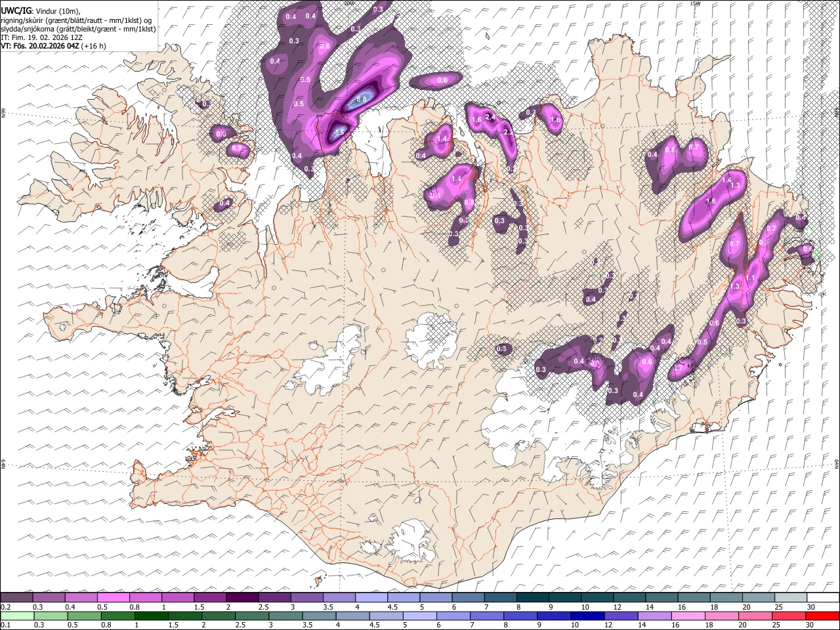This screenshot has height=630, width=840.
Task: Click the '(+16 h)' forecast offset
Action: (x=94, y=46)
